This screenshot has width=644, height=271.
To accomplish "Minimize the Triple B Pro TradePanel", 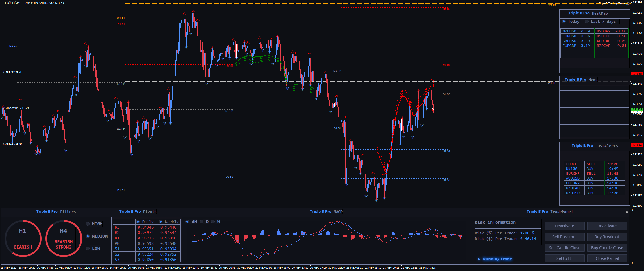I will coord(622,212).
